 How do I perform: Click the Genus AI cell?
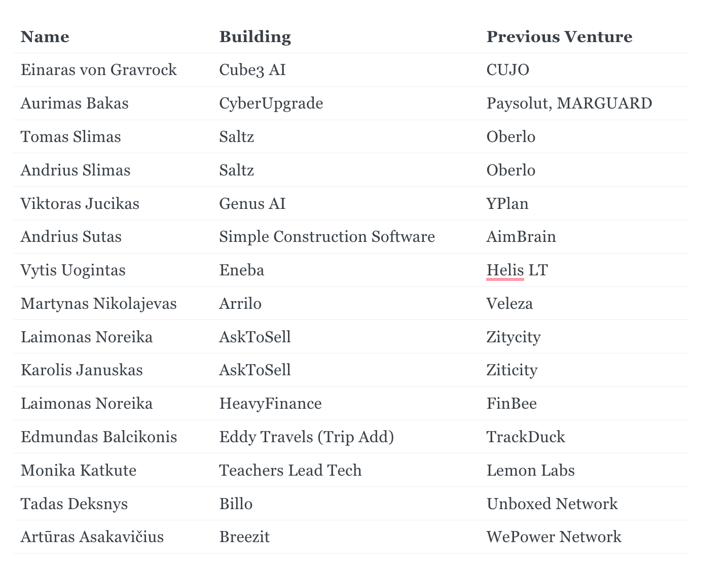pyautogui.click(x=252, y=204)
